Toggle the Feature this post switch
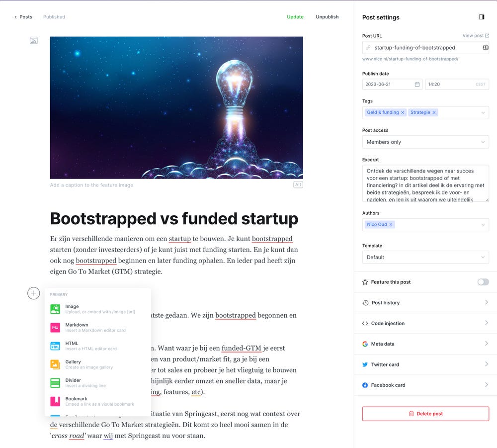The width and height of the screenshot is (497, 448). pyautogui.click(x=483, y=282)
